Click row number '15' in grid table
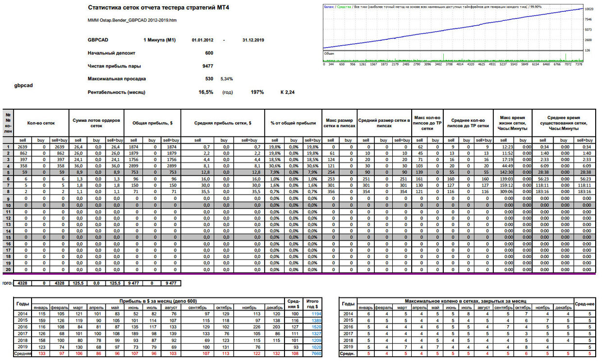 [x=8, y=237]
